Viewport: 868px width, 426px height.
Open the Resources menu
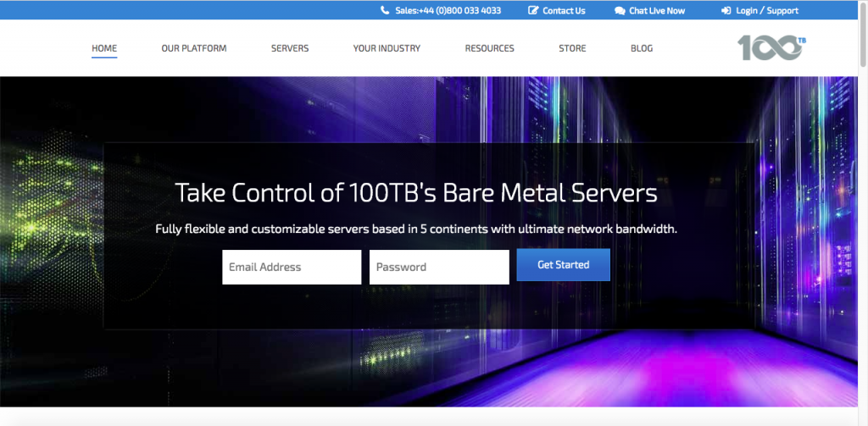489,48
